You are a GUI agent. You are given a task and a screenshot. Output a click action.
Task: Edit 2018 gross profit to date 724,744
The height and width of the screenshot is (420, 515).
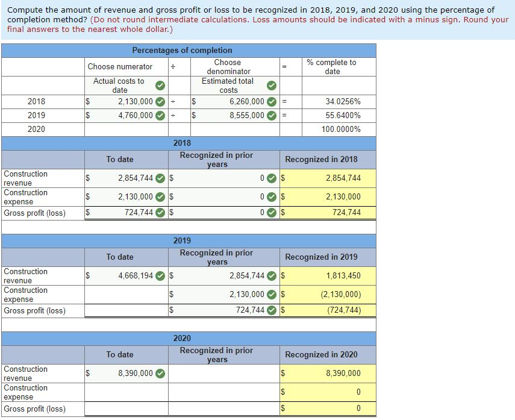[126, 213]
